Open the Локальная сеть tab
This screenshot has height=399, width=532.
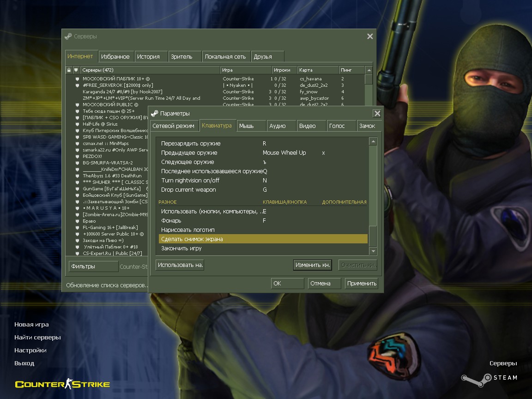pyautogui.click(x=226, y=57)
